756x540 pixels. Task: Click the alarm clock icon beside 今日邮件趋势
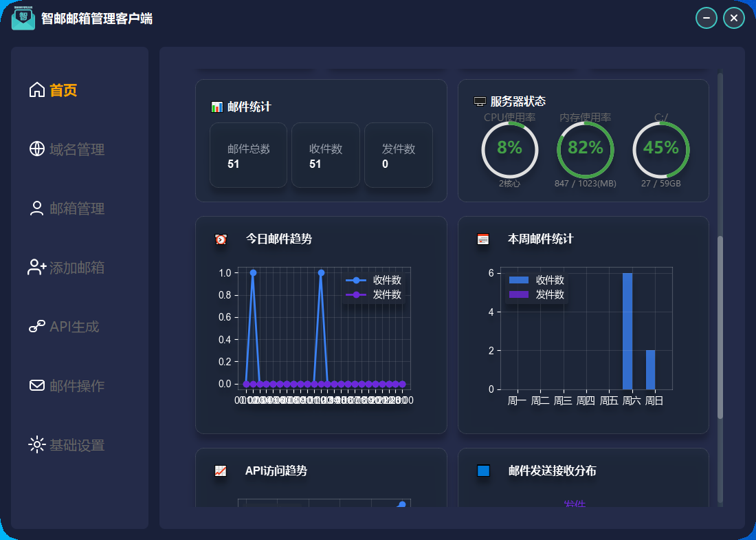(221, 239)
